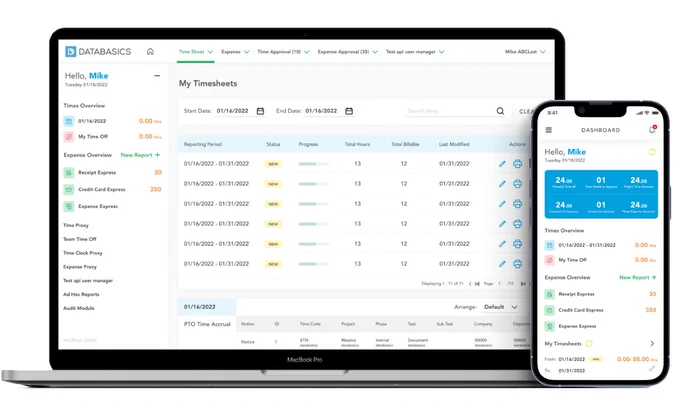This screenshot has width=680, height=402.
Task: Go to first page using pagination icon
Action: [477, 284]
